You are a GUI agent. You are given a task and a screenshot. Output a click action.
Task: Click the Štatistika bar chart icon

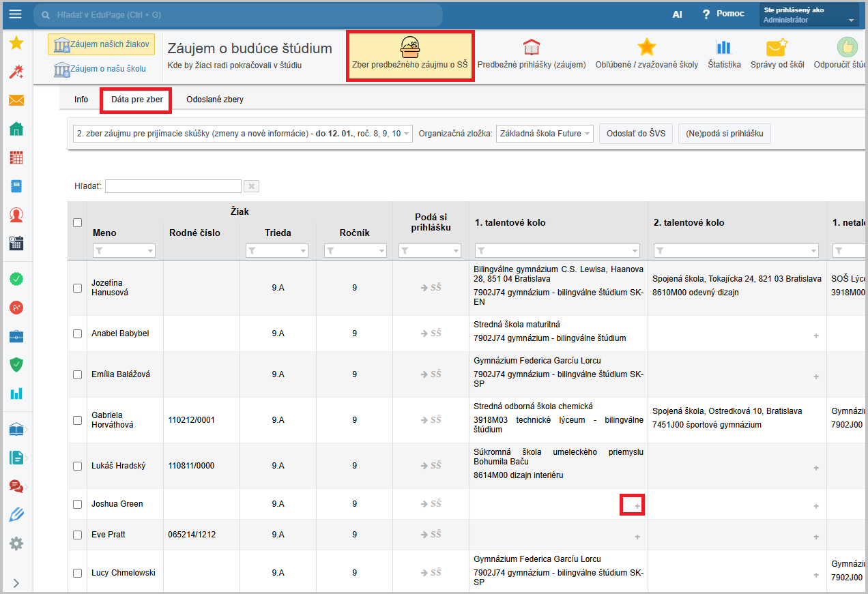click(723, 48)
